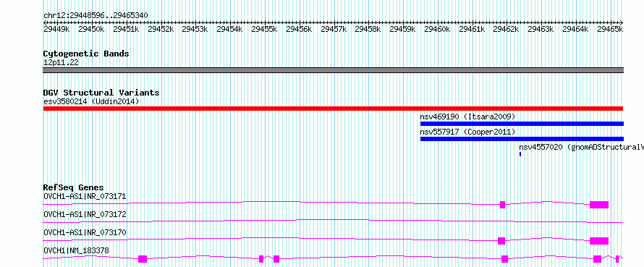644x267 pixels.
Task: Click the OVCH1-AS1|NR_073172 gene label
Action: click(85, 214)
